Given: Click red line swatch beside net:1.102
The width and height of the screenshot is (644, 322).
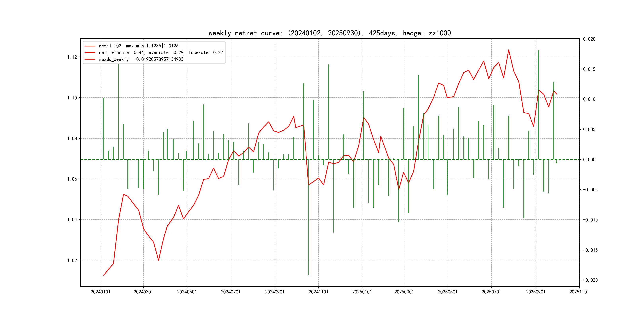Looking at the screenshot, I should pyautogui.click(x=90, y=46).
